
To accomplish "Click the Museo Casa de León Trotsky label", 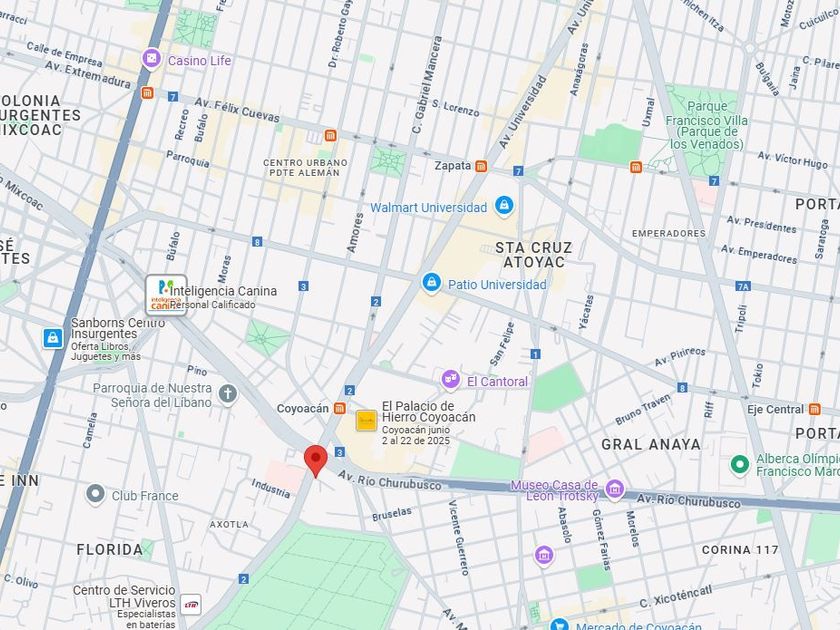I will pyautogui.click(x=554, y=491).
